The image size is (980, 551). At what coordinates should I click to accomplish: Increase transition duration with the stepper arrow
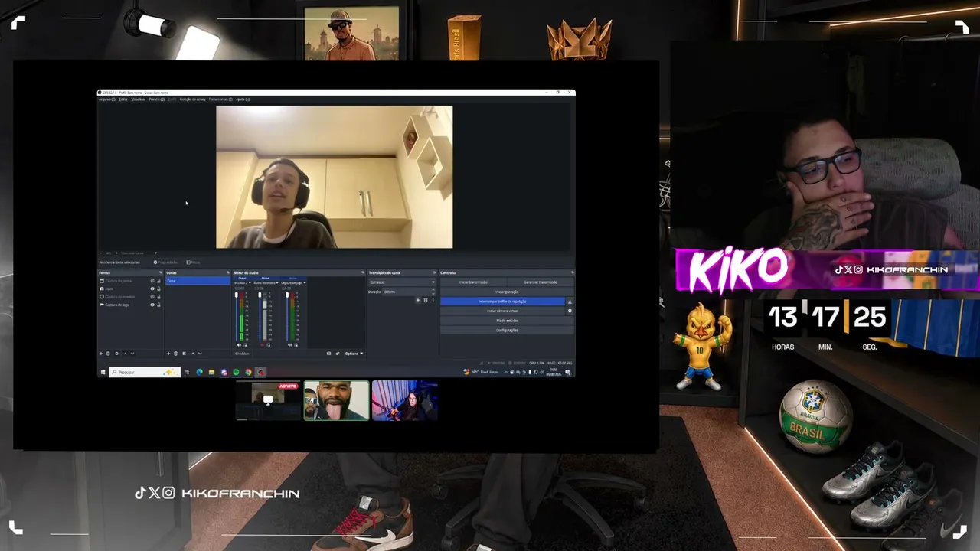pos(433,289)
